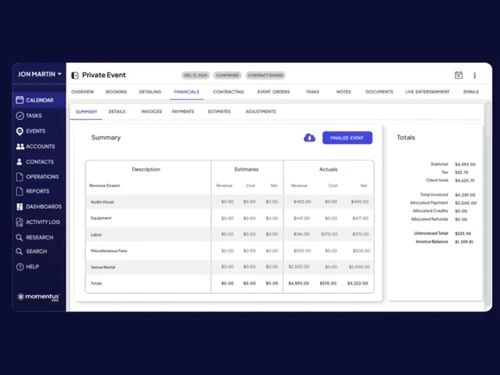This screenshot has width=500, height=375.
Task: Select the Miscellaneous Fees row
Action: click(x=230, y=251)
